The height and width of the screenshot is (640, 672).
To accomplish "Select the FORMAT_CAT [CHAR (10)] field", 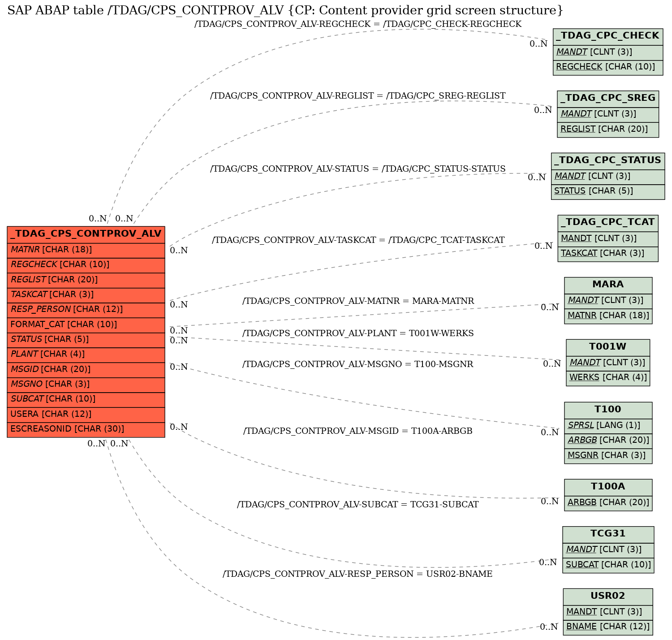I will pyautogui.click(x=86, y=325).
